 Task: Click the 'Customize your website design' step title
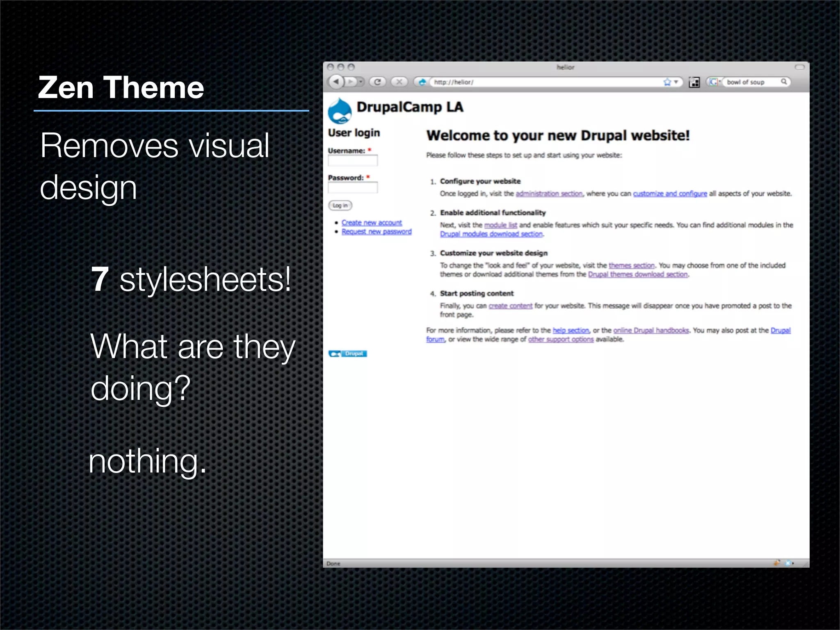(494, 253)
